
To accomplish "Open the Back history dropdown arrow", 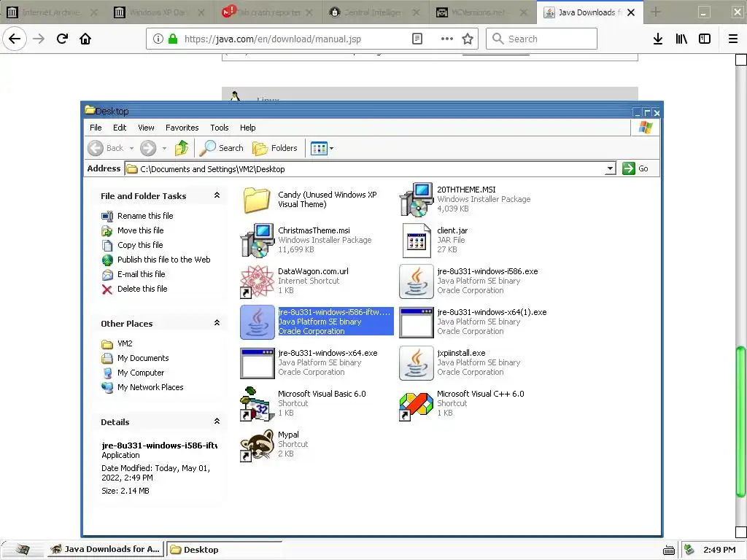I will (131, 149).
